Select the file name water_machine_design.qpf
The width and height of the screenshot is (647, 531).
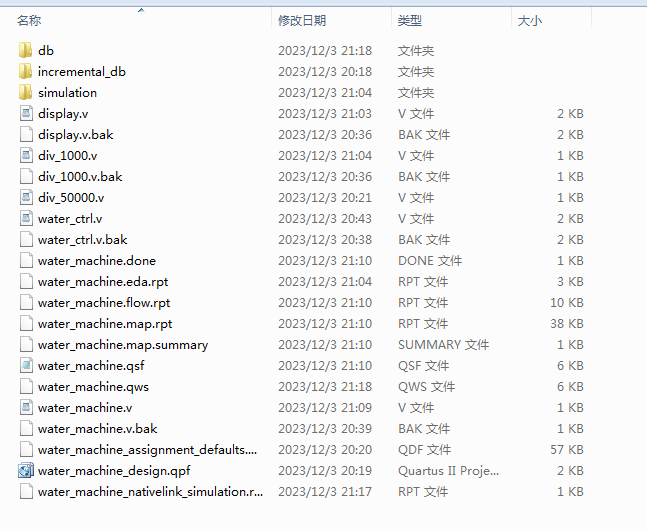[114, 471]
